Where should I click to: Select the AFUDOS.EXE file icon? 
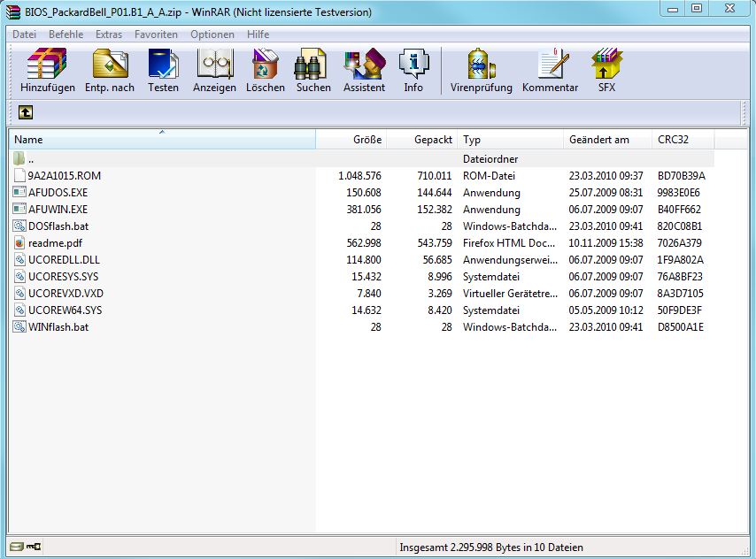[19, 192]
